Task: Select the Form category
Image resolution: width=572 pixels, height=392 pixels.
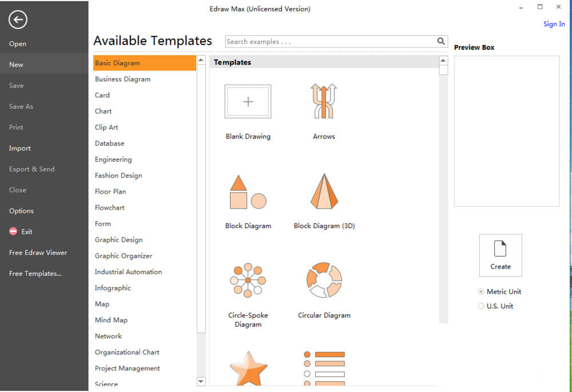Action: click(145, 223)
